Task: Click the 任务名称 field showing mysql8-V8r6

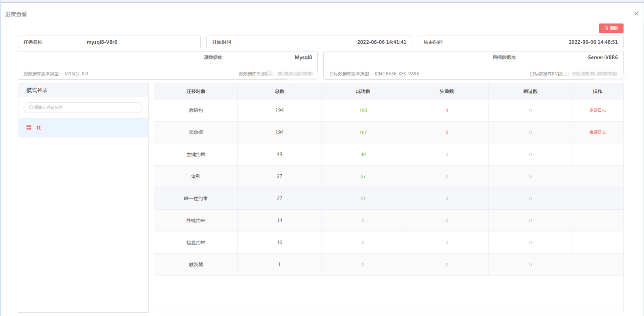Action: click(109, 42)
